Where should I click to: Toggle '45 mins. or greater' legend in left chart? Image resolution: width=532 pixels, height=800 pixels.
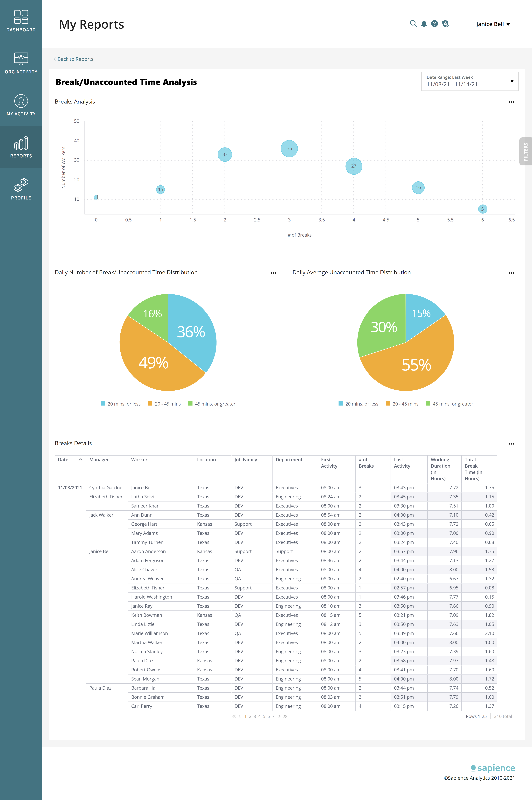[x=212, y=404]
